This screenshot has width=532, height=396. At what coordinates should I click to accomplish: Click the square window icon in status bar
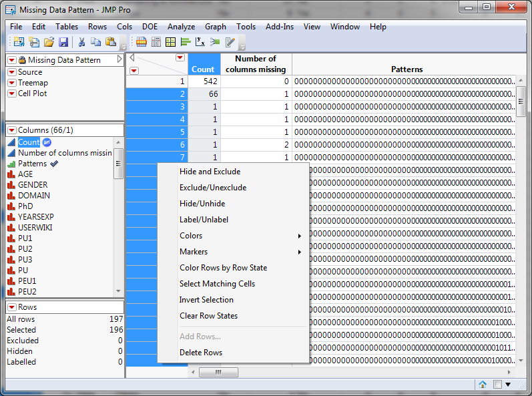pos(497,385)
